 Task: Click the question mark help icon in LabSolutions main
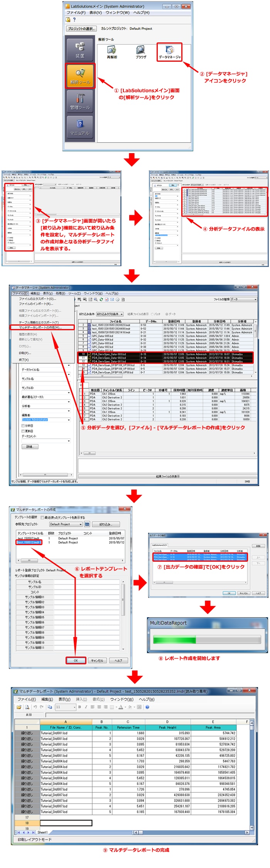tap(74, 20)
